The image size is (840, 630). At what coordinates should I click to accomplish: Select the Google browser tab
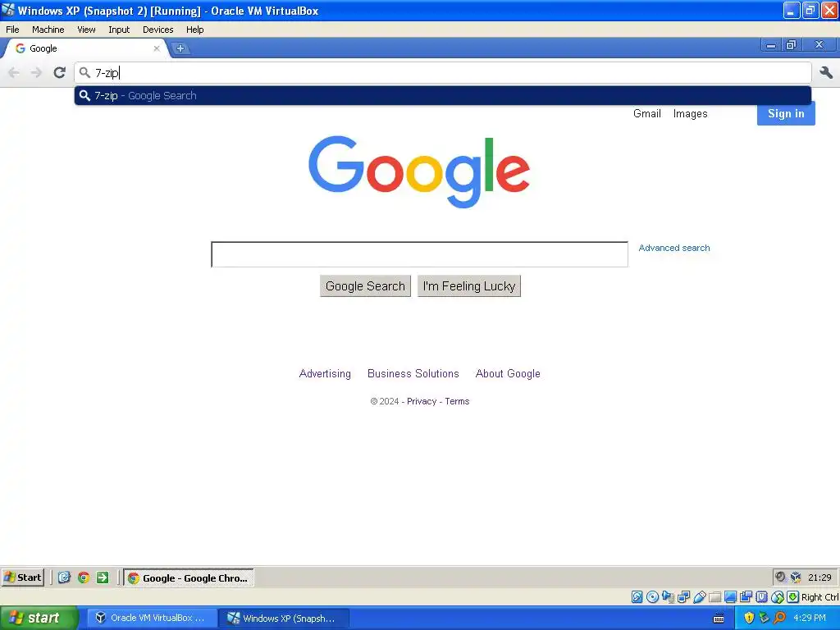(85, 48)
